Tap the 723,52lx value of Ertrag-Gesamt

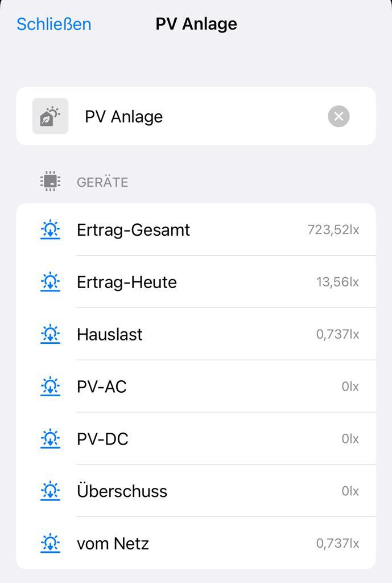[333, 230]
